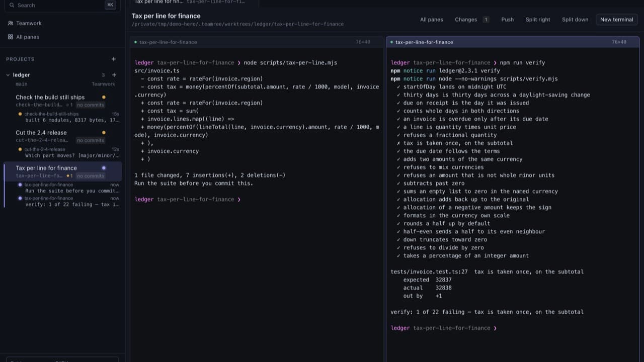The height and width of the screenshot is (362, 644).
Task: Collapse the ledger project chevron
Action: (x=8, y=75)
